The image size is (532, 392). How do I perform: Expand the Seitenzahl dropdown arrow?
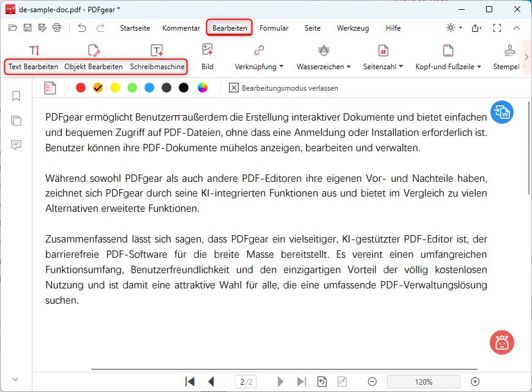401,66
